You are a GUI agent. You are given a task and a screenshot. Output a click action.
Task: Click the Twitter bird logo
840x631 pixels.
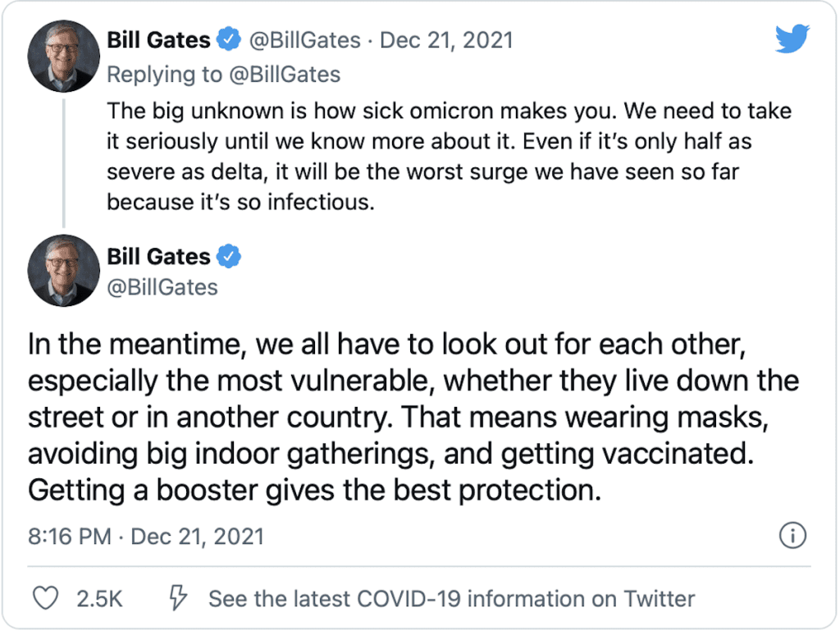(x=792, y=39)
